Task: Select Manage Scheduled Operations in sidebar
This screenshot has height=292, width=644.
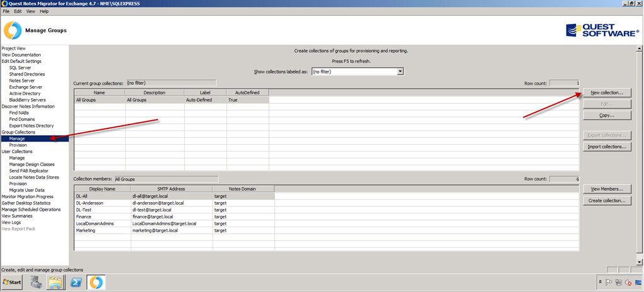Action: coord(31,210)
